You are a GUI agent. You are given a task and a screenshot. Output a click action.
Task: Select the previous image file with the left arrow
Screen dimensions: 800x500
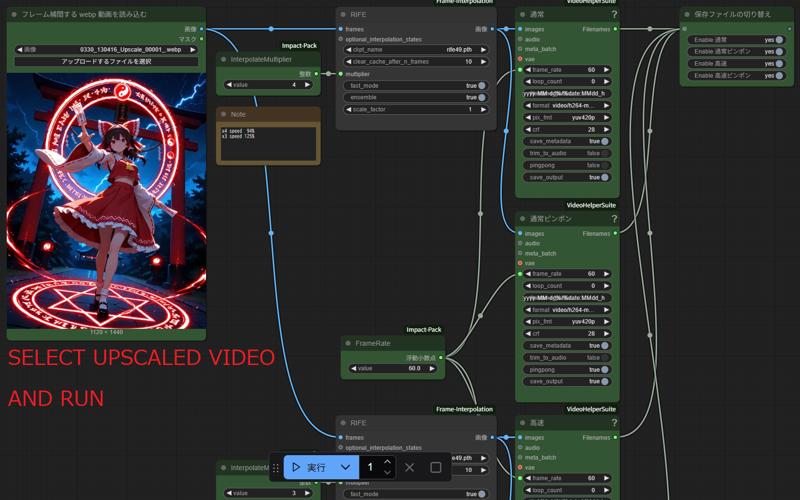pyautogui.click(x=20, y=49)
